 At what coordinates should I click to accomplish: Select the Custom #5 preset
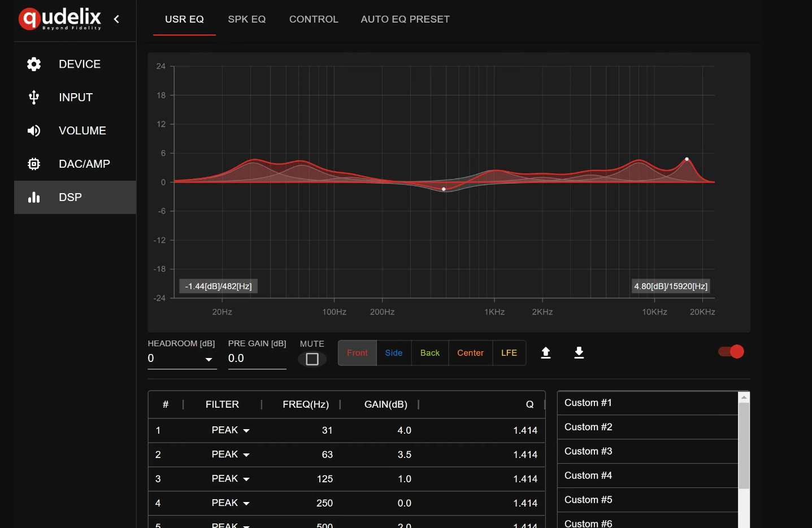coord(648,500)
